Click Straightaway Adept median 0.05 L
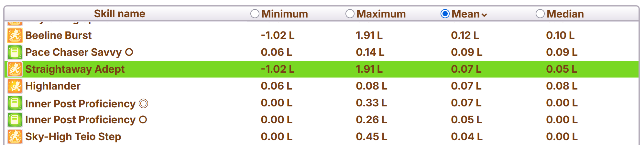This screenshot has height=145, width=644. [x=562, y=69]
